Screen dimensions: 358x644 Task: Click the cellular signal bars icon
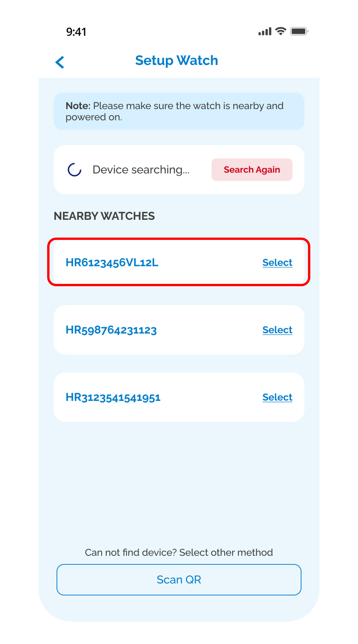(265, 31)
